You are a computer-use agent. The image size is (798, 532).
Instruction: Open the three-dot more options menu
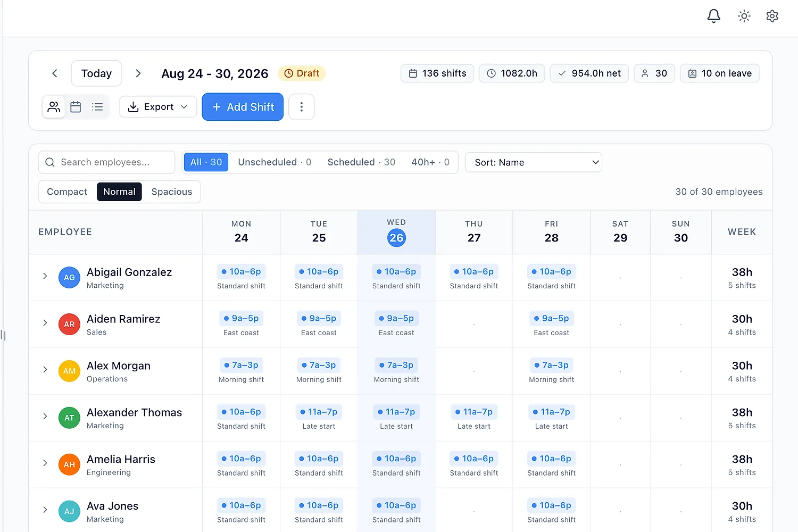click(x=302, y=107)
